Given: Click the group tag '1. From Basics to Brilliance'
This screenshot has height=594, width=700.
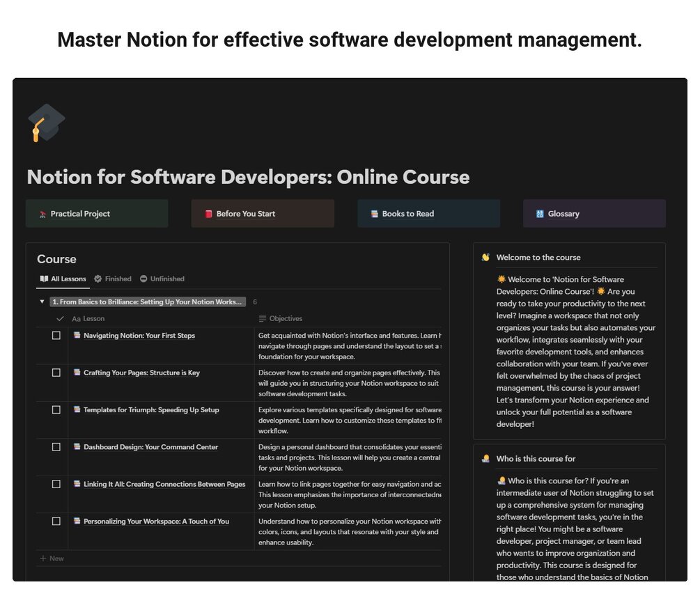Looking at the screenshot, I should (148, 302).
